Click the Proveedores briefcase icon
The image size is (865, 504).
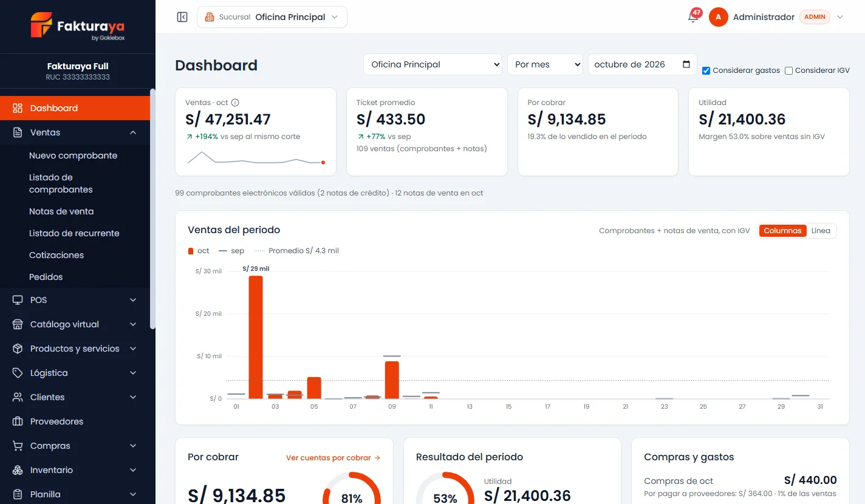click(18, 421)
